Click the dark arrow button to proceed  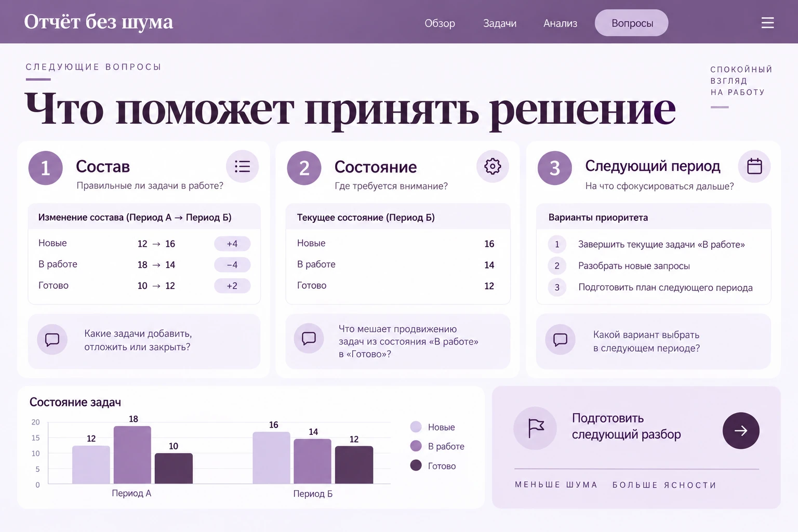tap(741, 431)
